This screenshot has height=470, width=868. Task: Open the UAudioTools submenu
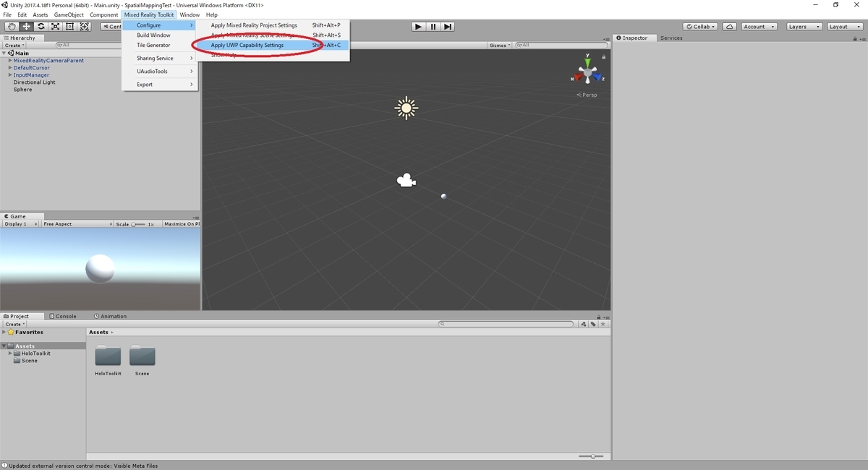pos(159,71)
